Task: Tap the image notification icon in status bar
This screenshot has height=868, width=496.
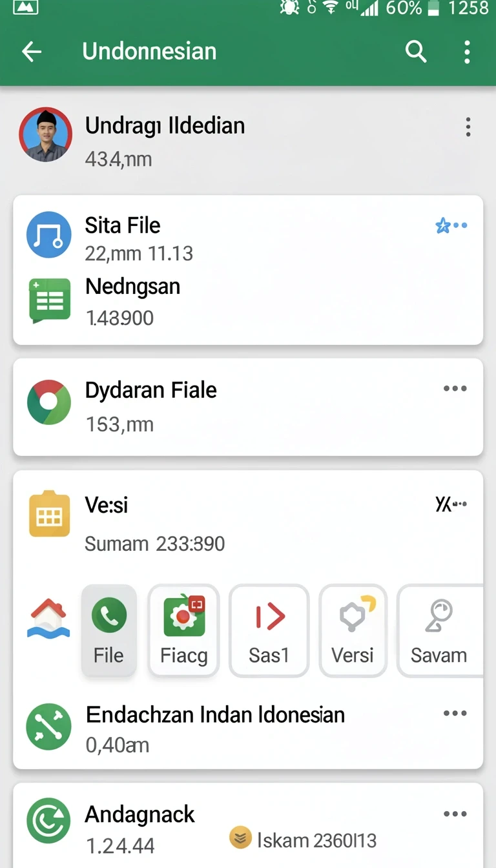Action: [x=26, y=6]
